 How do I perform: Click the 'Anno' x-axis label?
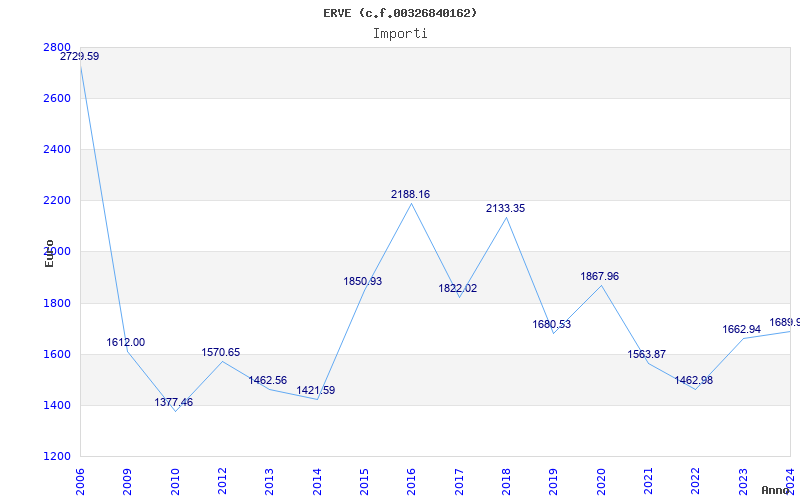pos(775,490)
